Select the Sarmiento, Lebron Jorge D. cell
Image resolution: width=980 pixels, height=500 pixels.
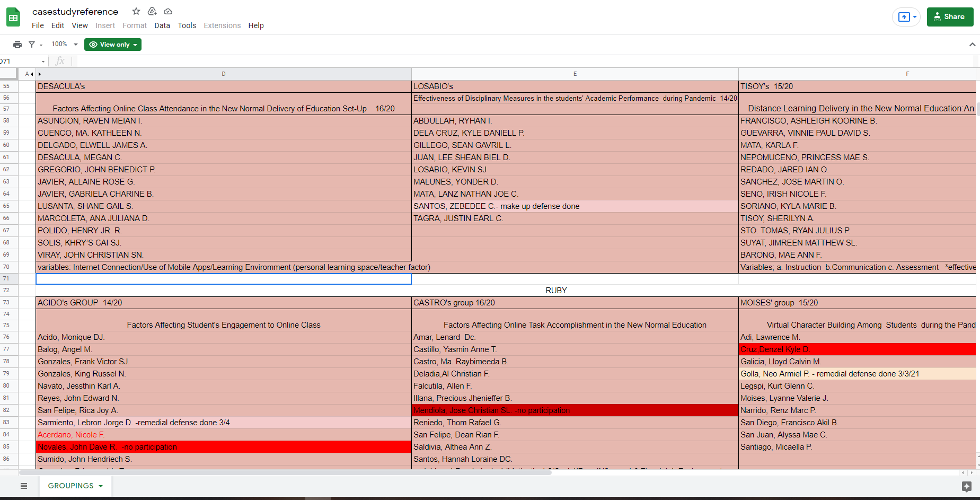click(x=224, y=423)
